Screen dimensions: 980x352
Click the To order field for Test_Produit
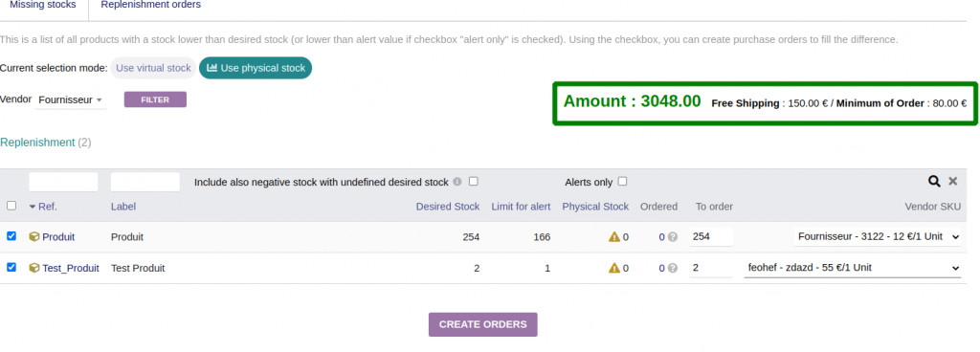711,268
